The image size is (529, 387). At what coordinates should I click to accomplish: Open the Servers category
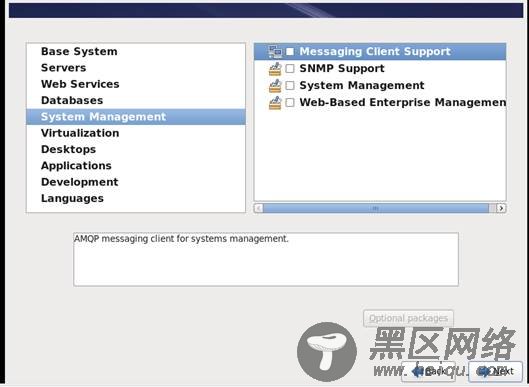[x=136, y=67]
